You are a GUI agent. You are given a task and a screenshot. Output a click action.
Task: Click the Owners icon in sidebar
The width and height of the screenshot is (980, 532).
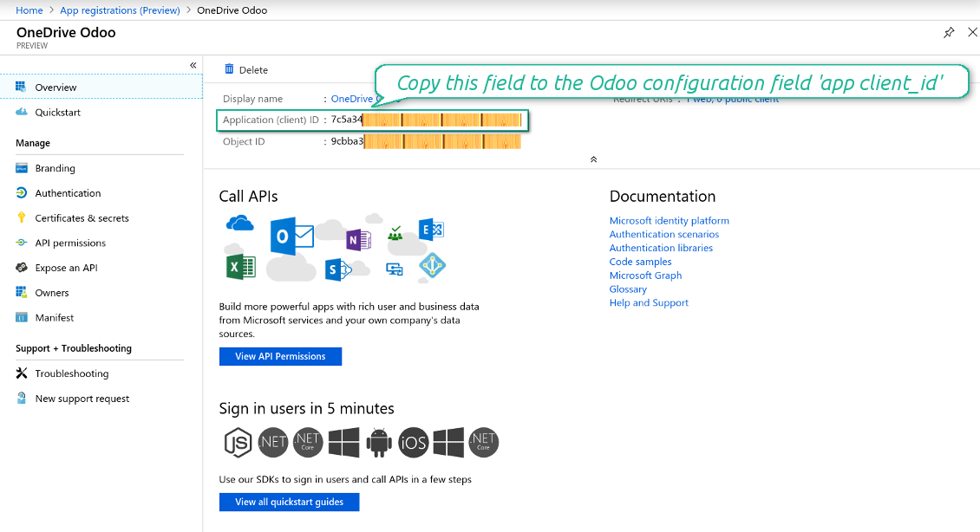pos(22,293)
